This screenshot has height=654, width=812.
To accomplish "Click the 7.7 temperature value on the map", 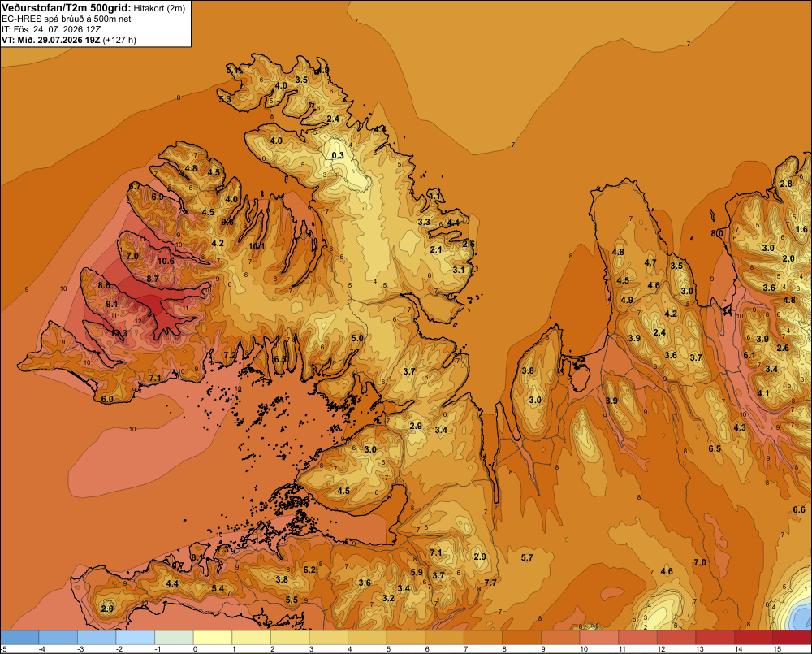I will point(490,583).
